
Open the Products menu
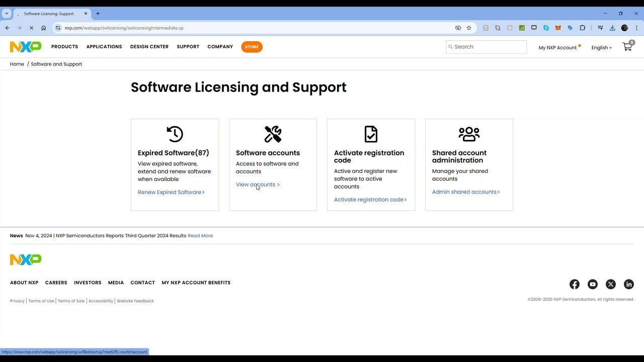tap(64, 47)
